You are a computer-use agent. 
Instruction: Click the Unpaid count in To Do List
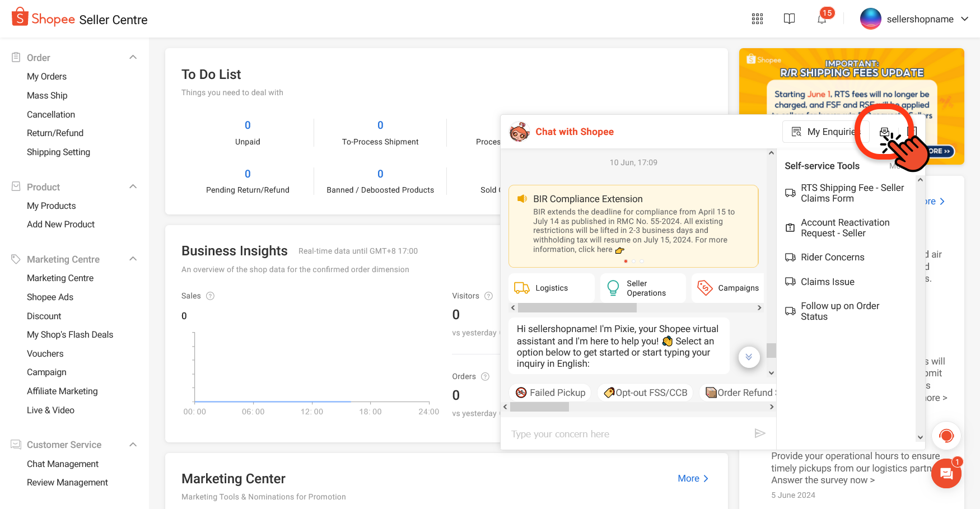(248, 125)
